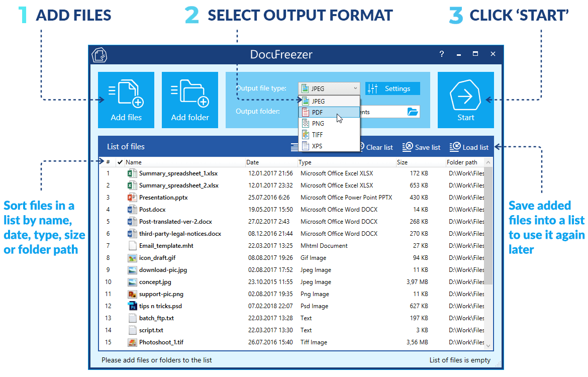Click the Add files button
Image resolution: width=588 pixels, height=377 pixels.
126,100
